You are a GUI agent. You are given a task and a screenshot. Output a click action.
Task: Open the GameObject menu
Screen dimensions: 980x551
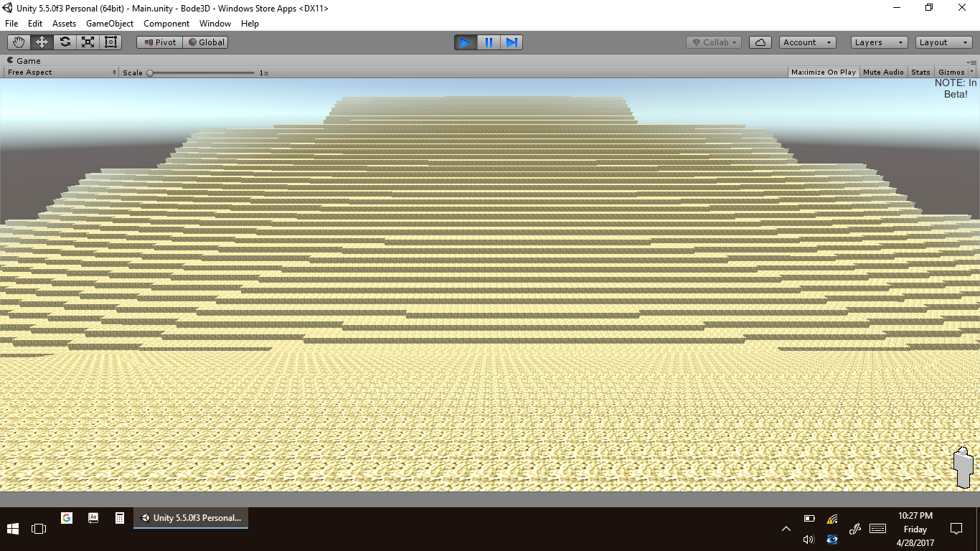click(110, 24)
